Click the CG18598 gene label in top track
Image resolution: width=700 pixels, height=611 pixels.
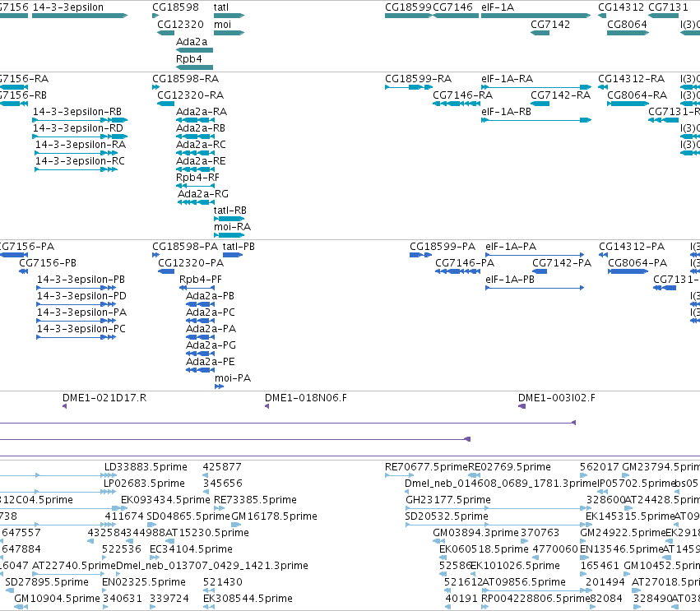175,7
